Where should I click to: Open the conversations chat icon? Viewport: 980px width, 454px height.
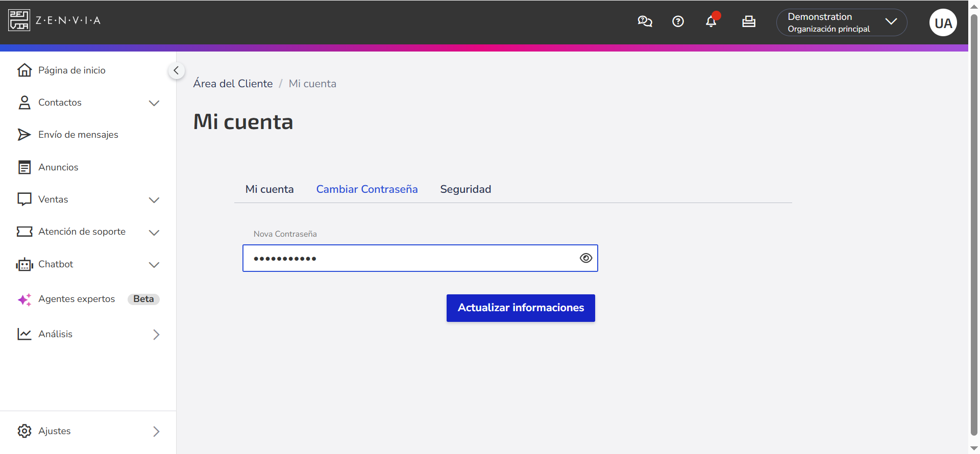pos(645,21)
